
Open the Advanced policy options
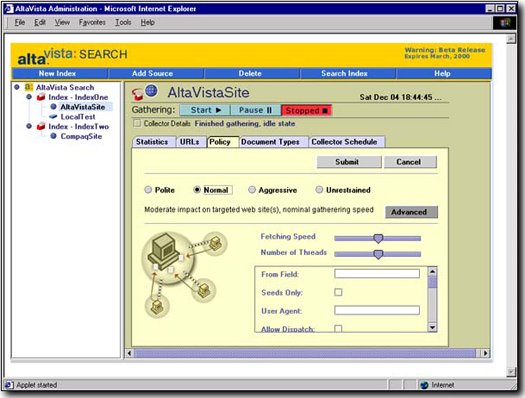coord(411,212)
